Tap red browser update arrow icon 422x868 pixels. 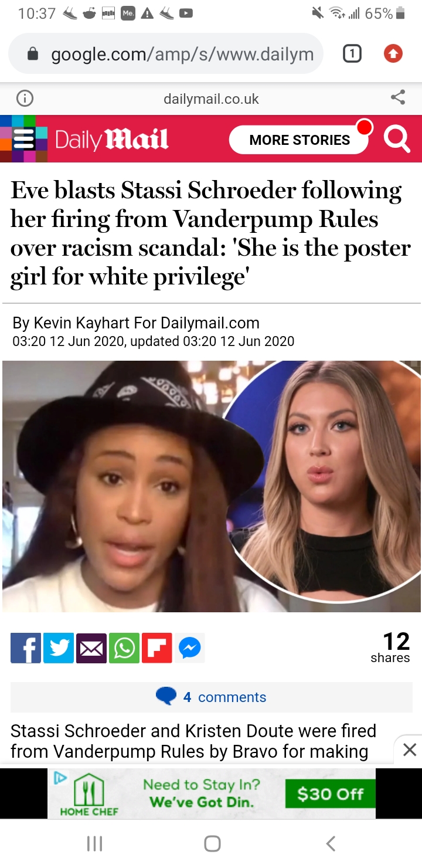tap(393, 55)
